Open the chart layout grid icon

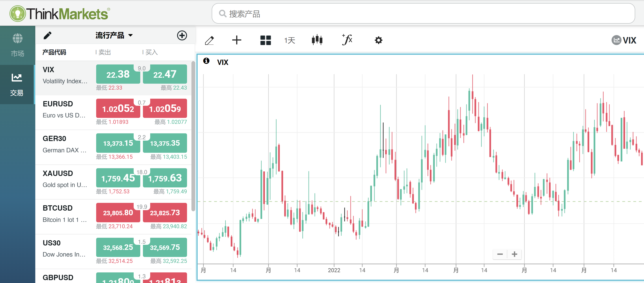tap(266, 40)
